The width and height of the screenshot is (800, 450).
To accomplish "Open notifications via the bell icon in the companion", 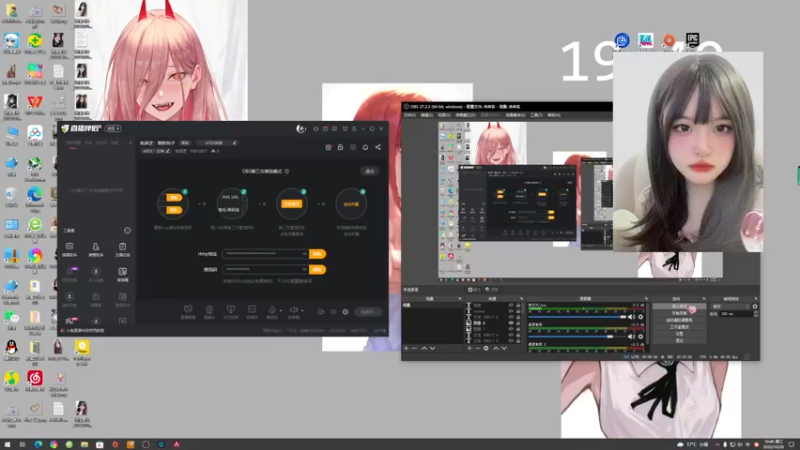I will (365, 147).
